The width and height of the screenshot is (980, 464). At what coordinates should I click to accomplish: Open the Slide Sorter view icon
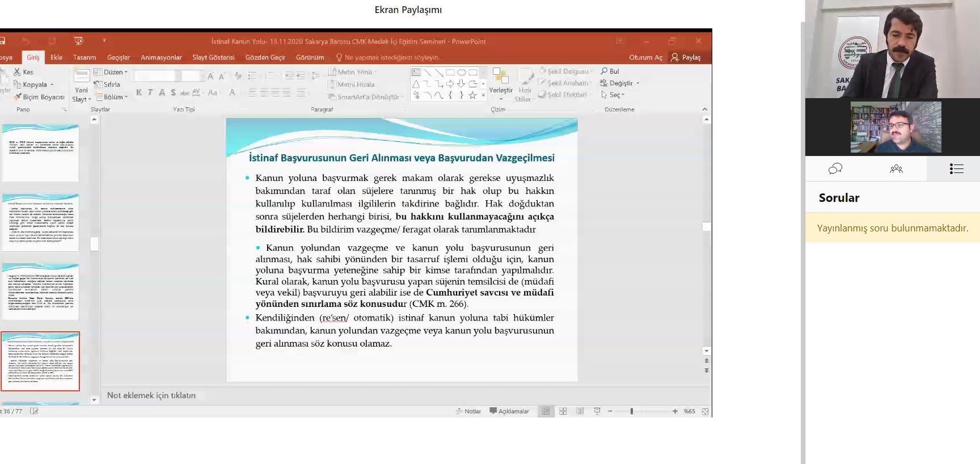(x=563, y=411)
